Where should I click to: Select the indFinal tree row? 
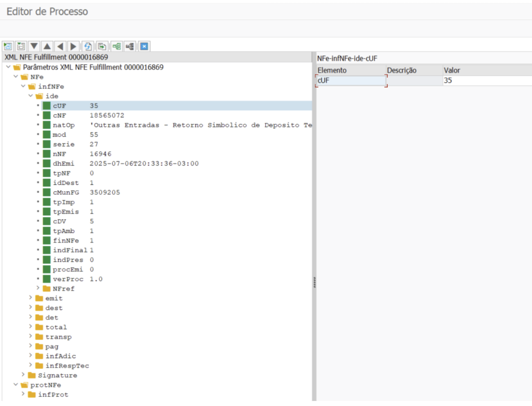click(157, 250)
